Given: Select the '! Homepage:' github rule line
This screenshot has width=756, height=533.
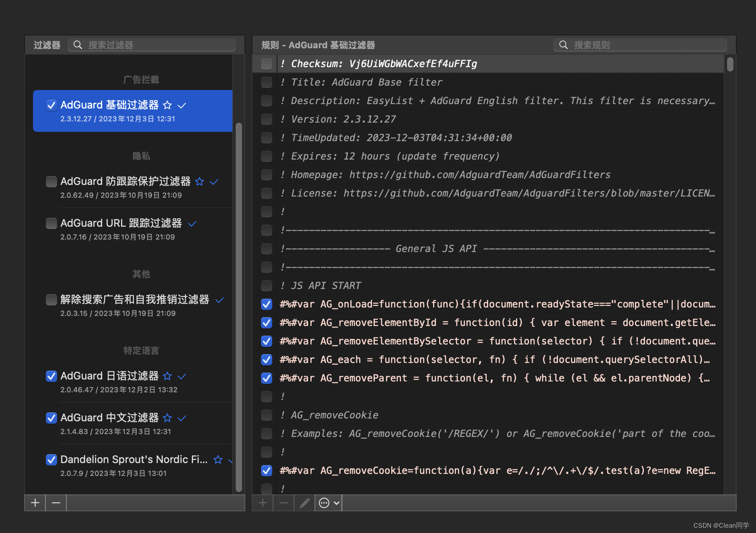Looking at the screenshot, I should point(488,175).
